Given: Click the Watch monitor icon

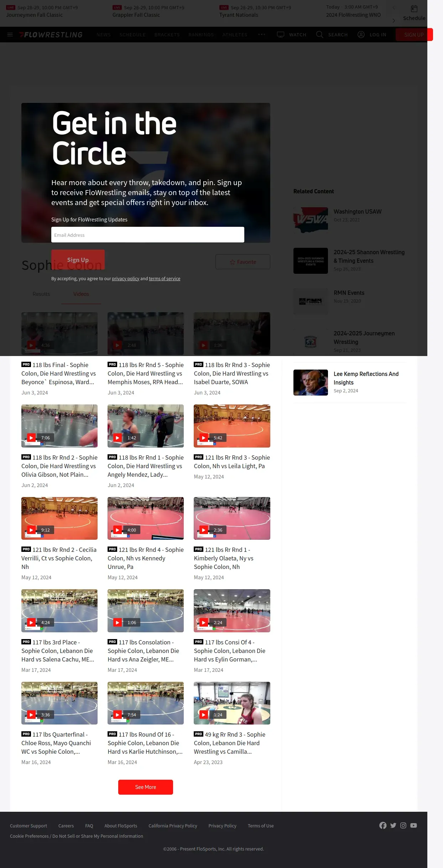Looking at the screenshot, I should [281, 35].
